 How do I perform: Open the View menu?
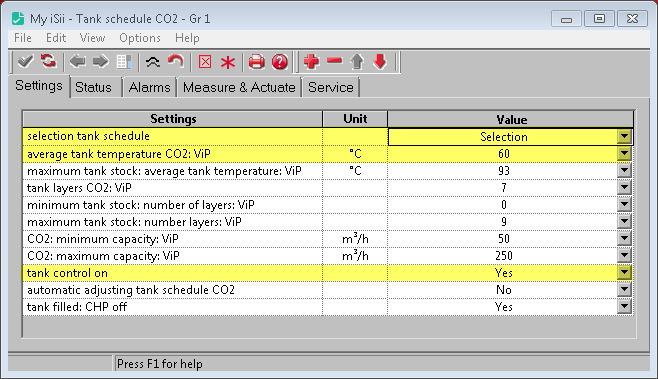pos(92,38)
